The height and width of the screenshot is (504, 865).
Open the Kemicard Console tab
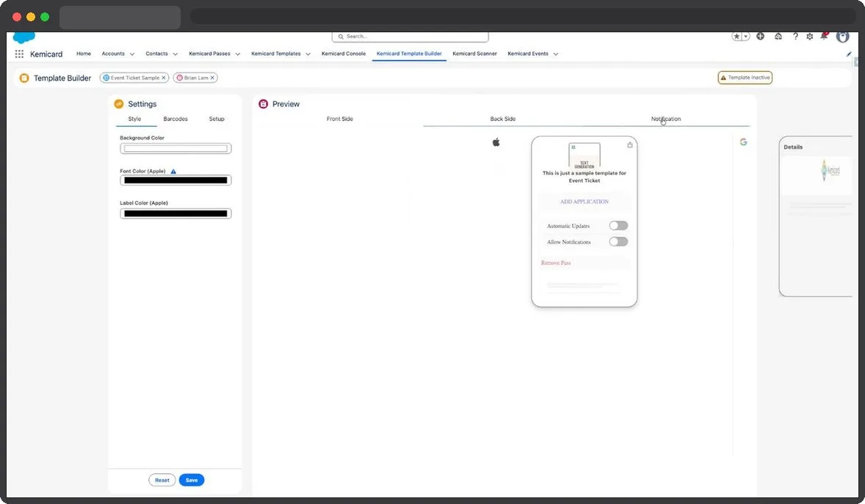click(x=344, y=54)
